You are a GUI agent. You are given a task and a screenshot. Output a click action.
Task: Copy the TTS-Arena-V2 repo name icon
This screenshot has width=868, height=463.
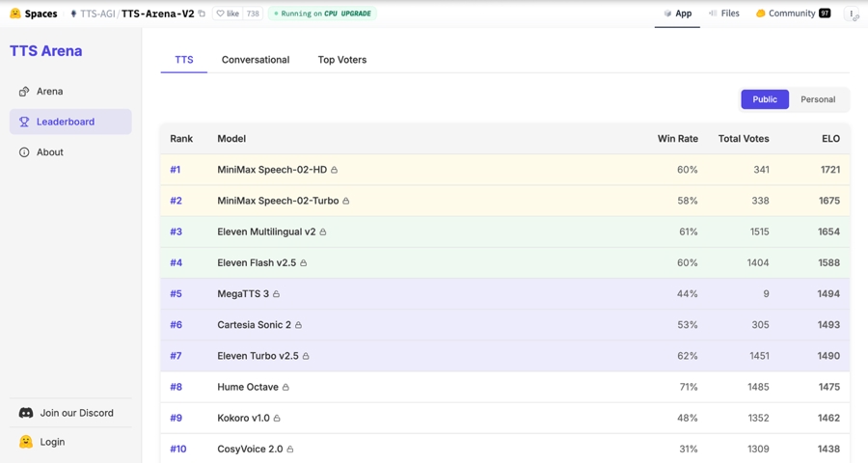click(202, 14)
